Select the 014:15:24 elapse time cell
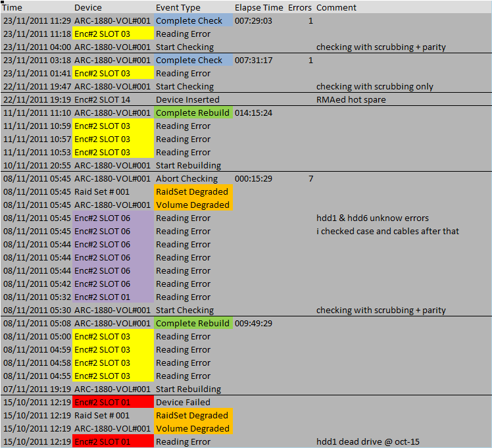The image size is (492, 448). click(253, 113)
